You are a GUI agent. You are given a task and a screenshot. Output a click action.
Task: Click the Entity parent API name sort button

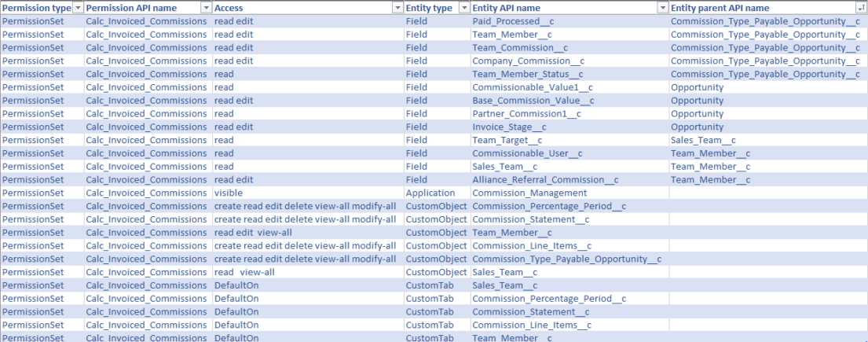[861, 7]
